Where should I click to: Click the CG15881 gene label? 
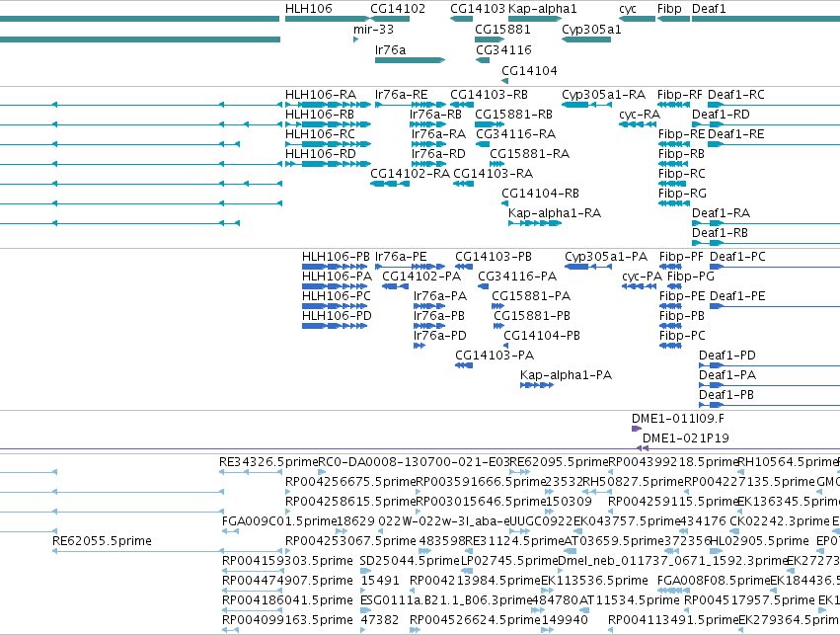[502, 30]
